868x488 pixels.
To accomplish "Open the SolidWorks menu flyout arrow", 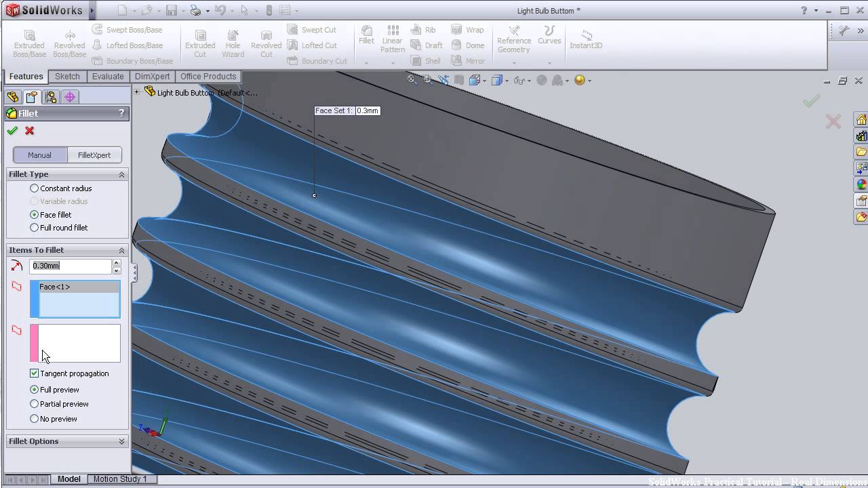I will [92, 10].
